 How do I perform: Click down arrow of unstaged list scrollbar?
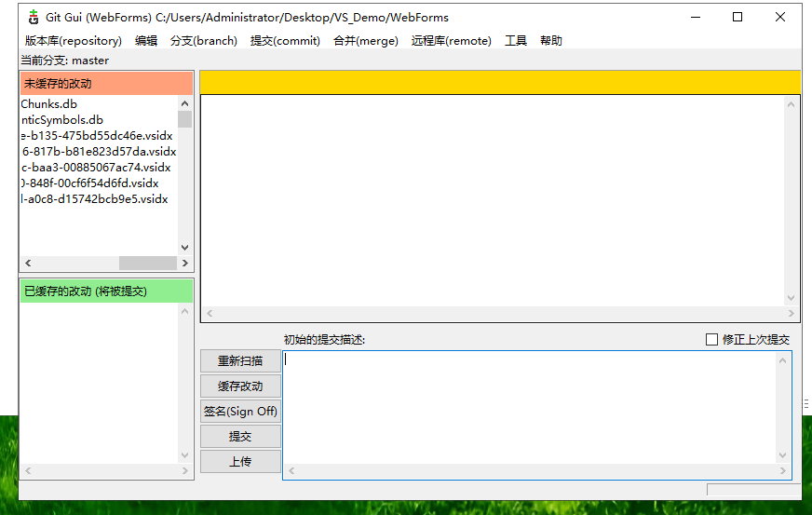(185, 248)
